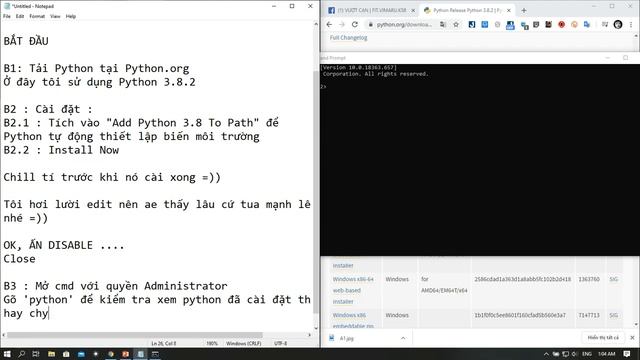
Task: Open the Action Center notifications icon
Action: point(627,354)
